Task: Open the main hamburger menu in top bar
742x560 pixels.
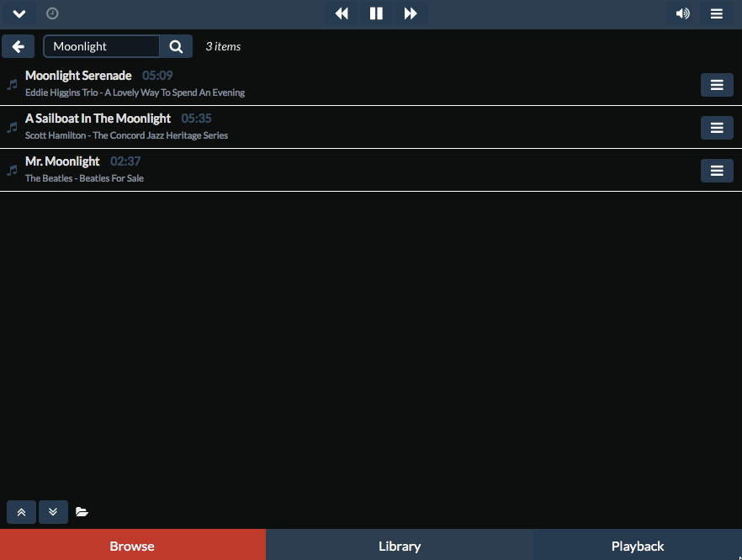Action: click(717, 13)
